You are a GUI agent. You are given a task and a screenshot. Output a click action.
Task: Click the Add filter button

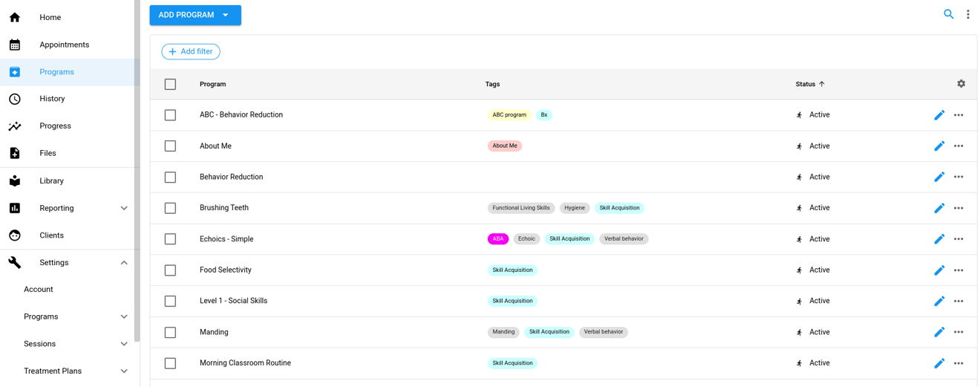191,51
